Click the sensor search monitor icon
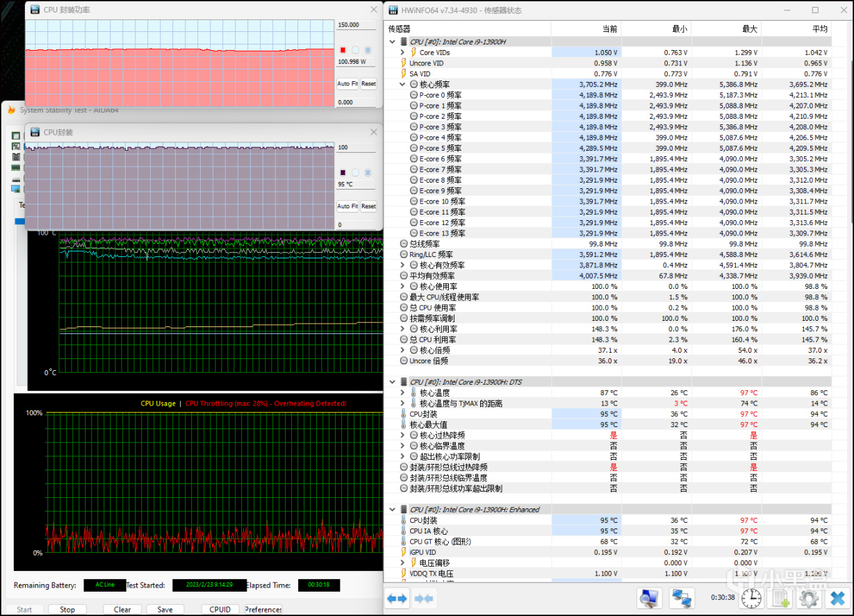 click(x=649, y=598)
